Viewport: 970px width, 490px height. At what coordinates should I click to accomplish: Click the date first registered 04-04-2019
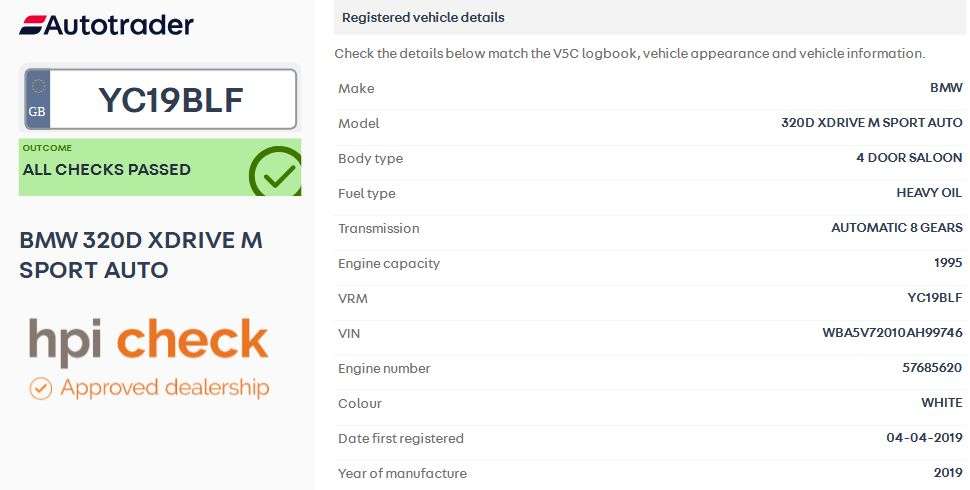pyautogui.click(x=924, y=438)
